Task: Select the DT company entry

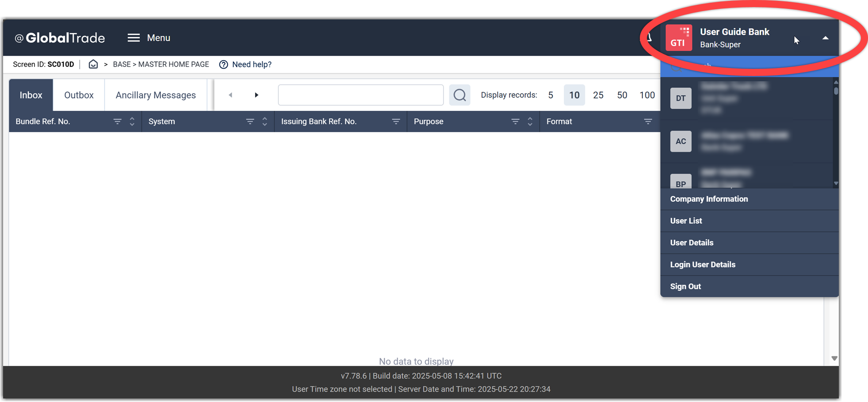Action: 747,98
